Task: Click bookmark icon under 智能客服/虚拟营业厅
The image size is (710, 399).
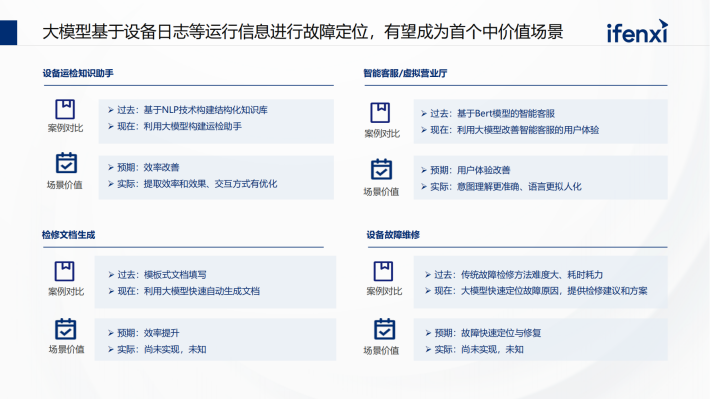Action: pos(380,113)
